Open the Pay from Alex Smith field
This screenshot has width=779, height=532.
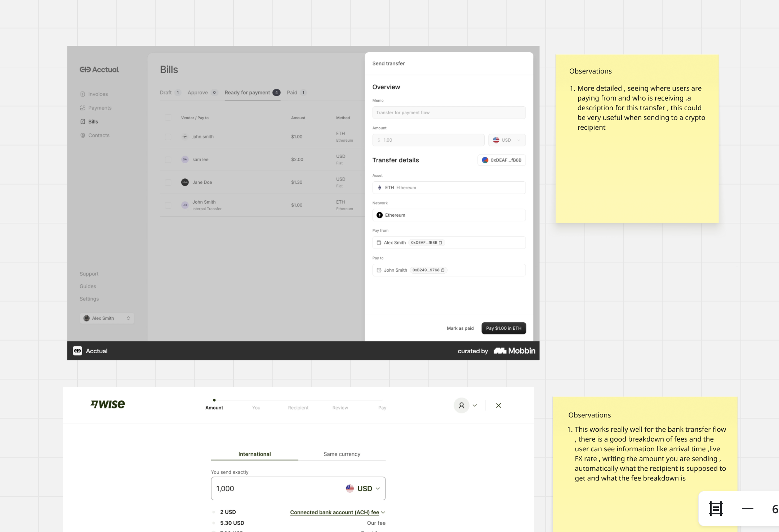[449, 243]
